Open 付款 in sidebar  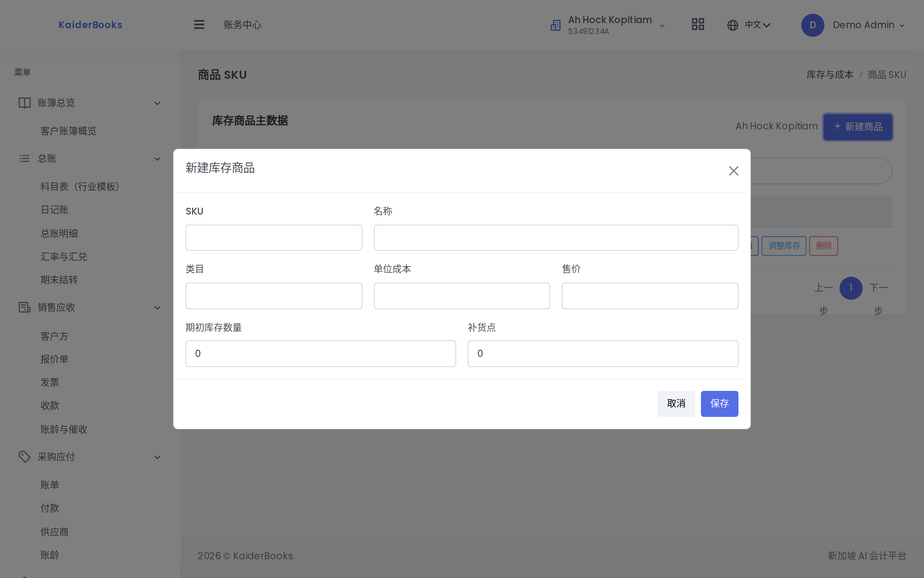(x=50, y=508)
